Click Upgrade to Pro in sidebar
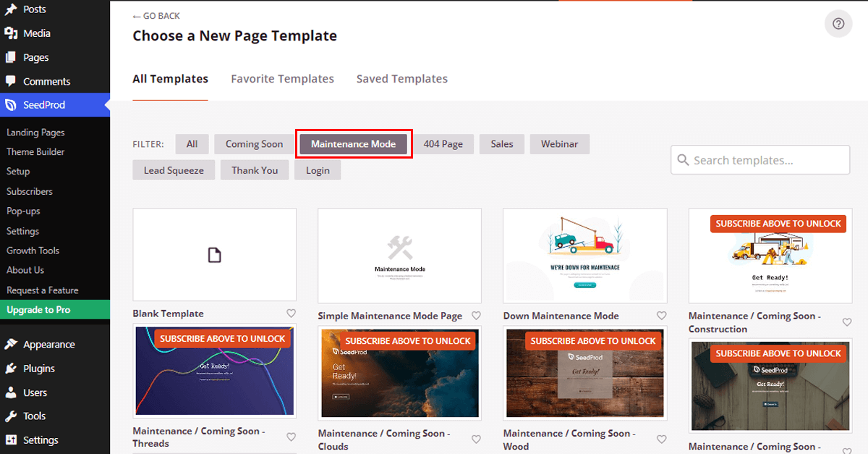This screenshot has width=868, height=454. point(55,310)
